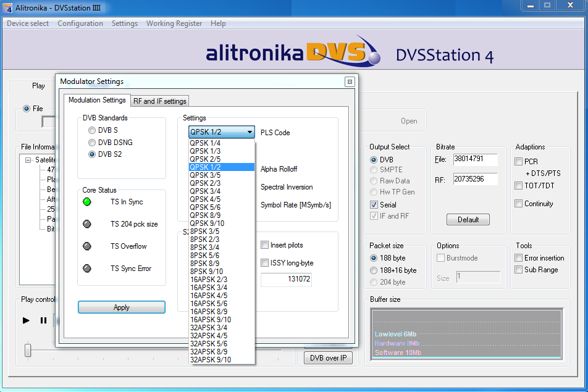The height and width of the screenshot is (392, 588).
Task: Click the Apply button
Action: pyautogui.click(x=122, y=307)
